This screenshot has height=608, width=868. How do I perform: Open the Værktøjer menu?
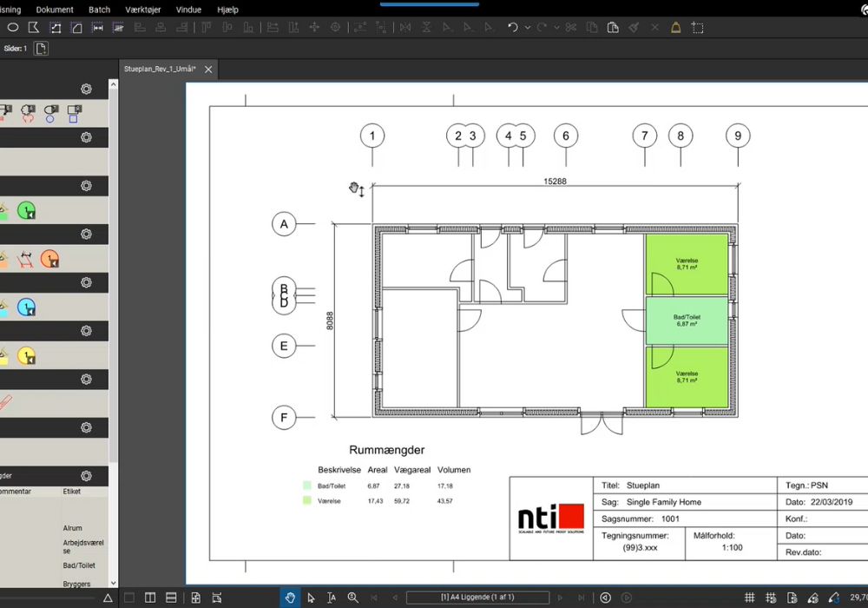click(x=143, y=10)
